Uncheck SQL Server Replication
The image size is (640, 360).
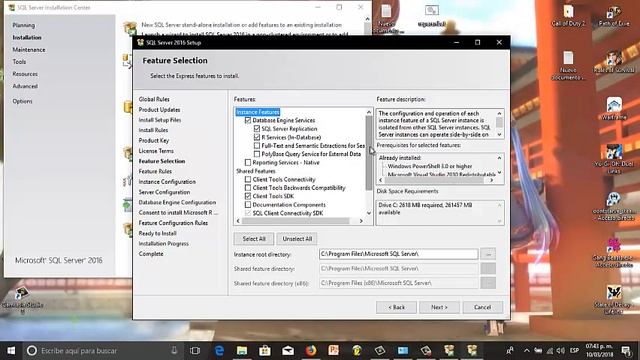257,129
